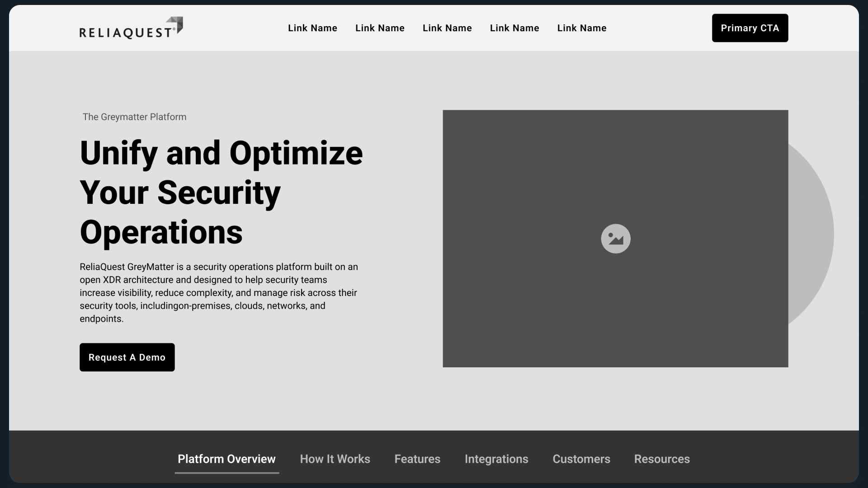Viewport: 868px width, 488px height.
Task: Open the last Link Name nav item
Action: point(582,28)
